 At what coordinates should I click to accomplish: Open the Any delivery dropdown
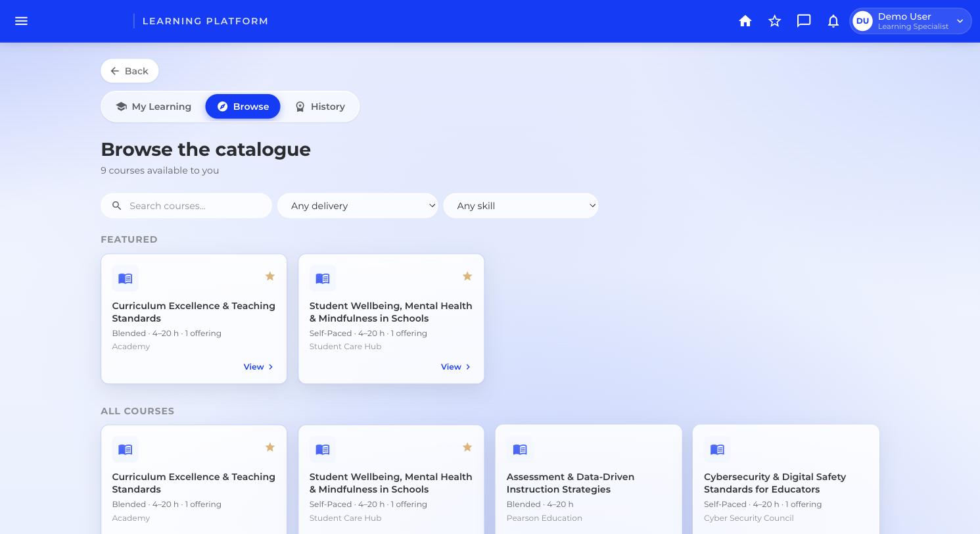click(358, 206)
